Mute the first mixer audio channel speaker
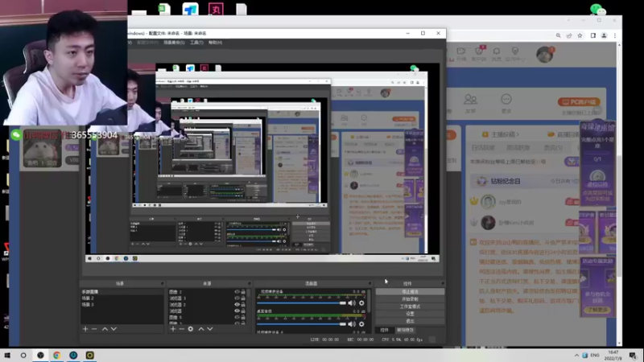Viewport: 644px width, 362px height. [352, 303]
